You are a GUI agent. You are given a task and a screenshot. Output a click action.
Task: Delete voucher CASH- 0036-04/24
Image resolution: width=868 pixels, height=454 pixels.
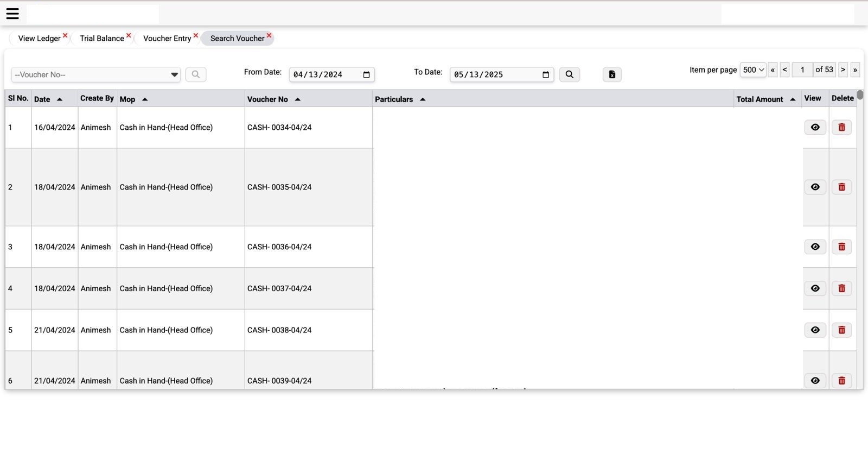point(841,247)
